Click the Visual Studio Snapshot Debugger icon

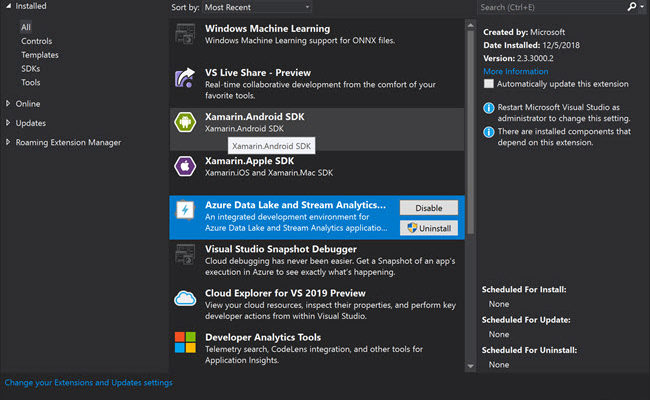click(185, 255)
